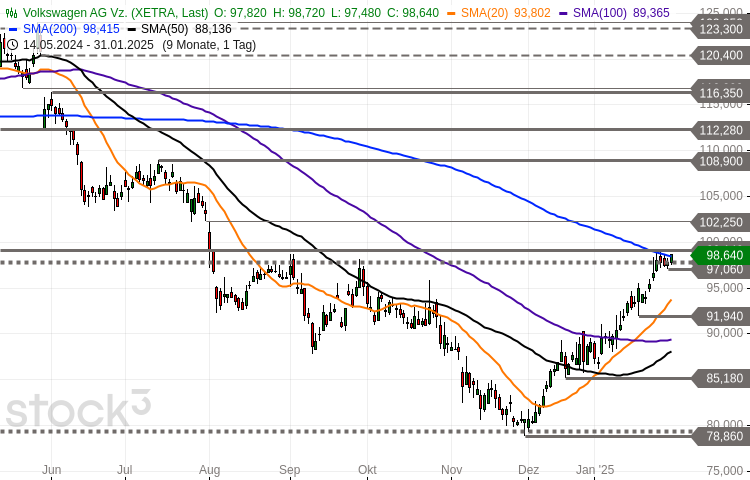Select the 112,280 horizontal level label
Viewport: 750px width, 480px height.
[x=719, y=130]
